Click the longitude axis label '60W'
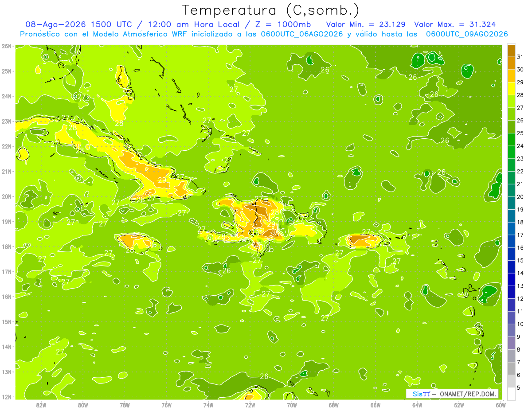 click(x=501, y=405)
